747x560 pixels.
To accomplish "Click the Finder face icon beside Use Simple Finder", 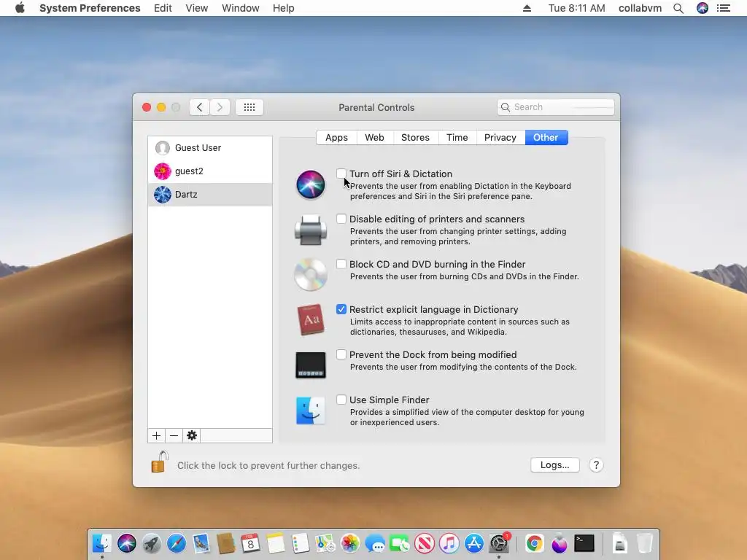I will pos(311,411).
